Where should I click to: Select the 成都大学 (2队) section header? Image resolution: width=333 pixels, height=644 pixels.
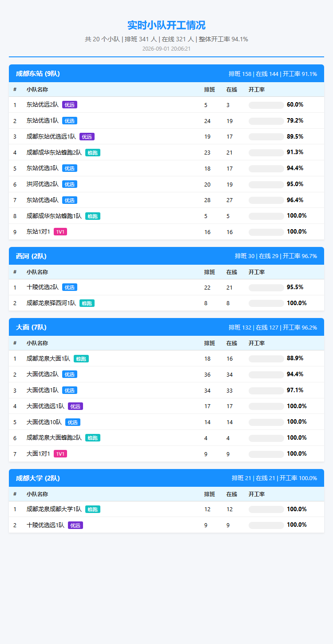click(x=166, y=478)
